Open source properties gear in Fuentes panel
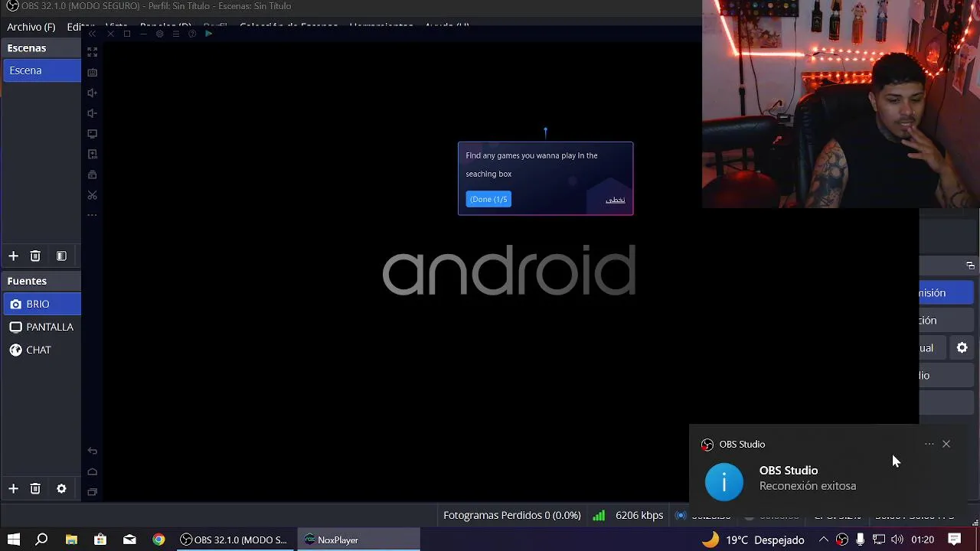Image resolution: width=980 pixels, height=551 pixels. pyautogui.click(x=61, y=489)
